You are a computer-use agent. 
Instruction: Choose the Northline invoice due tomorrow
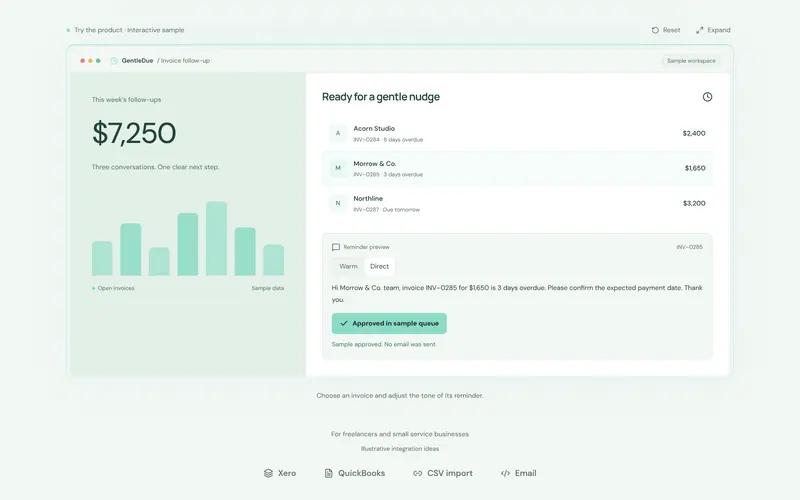click(x=517, y=203)
